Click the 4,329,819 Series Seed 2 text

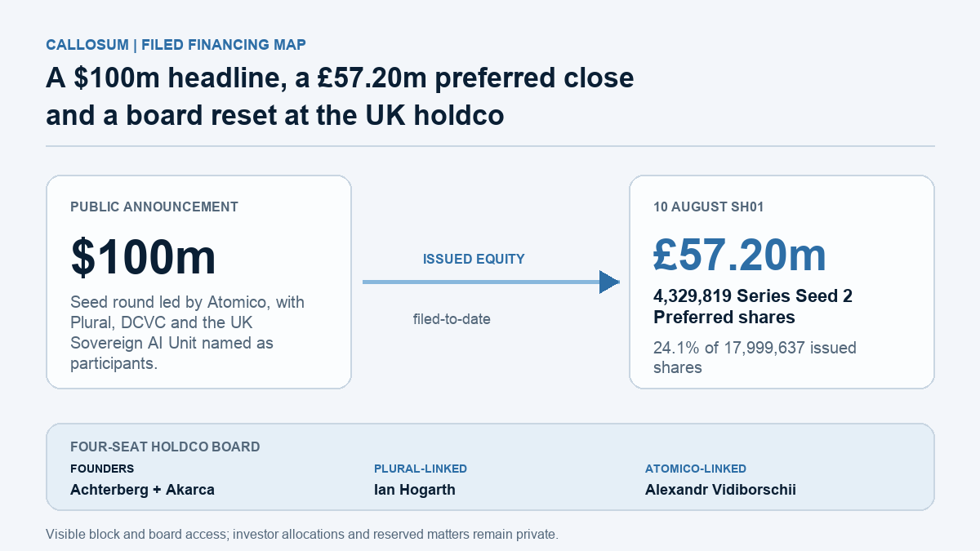tap(753, 296)
